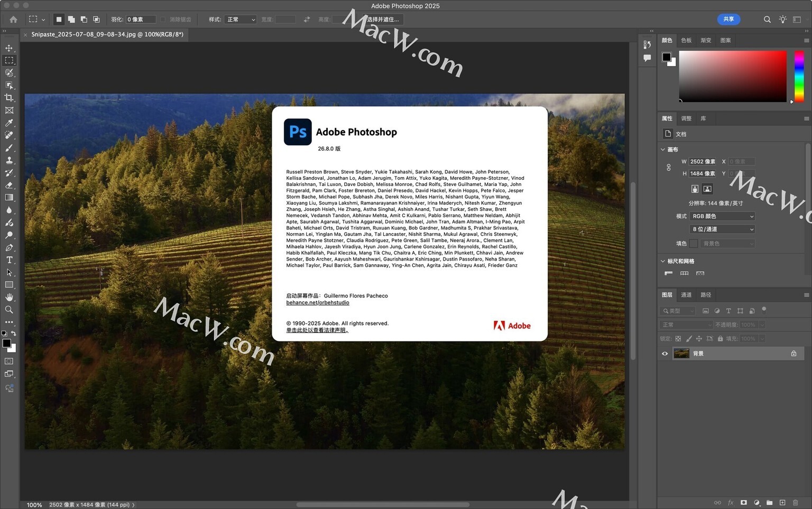Switch to the 路径 tab
This screenshot has width=812, height=509.
706,295
